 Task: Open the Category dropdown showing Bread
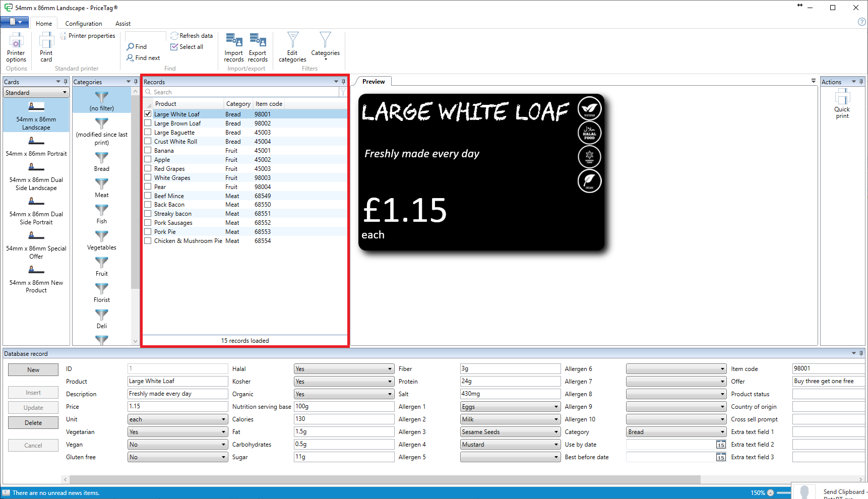click(x=676, y=432)
